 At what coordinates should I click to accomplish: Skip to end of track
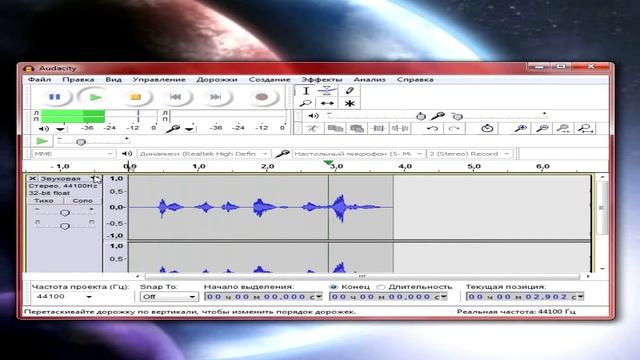[216, 97]
